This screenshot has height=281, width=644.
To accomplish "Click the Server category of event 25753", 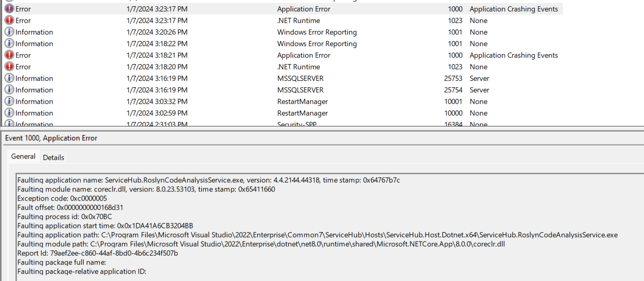I will pyautogui.click(x=479, y=78).
